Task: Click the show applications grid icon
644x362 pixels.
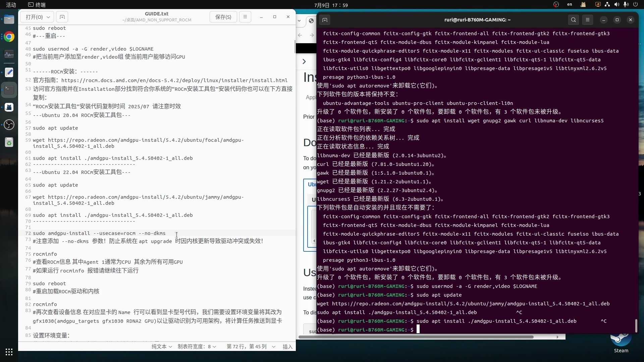Action: [x=9, y=352]
